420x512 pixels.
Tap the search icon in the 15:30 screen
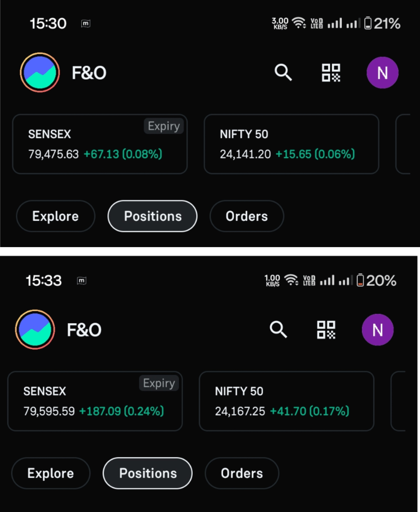point(283,72)
